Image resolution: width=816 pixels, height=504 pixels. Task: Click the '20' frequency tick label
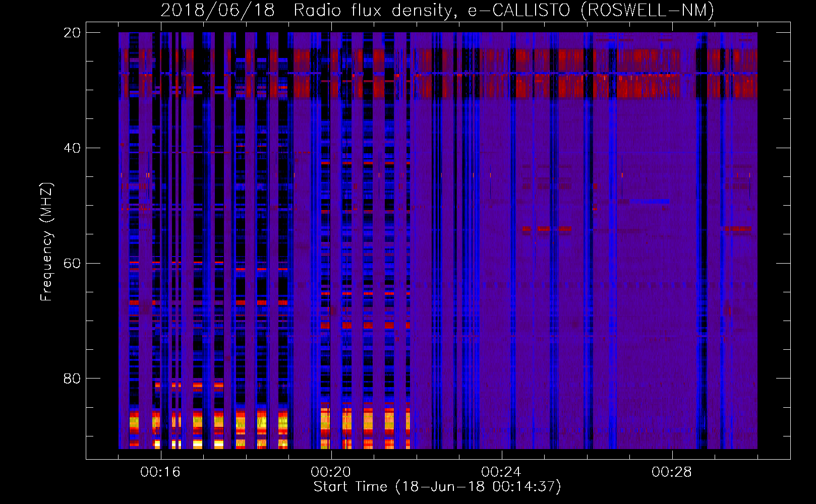72,33
